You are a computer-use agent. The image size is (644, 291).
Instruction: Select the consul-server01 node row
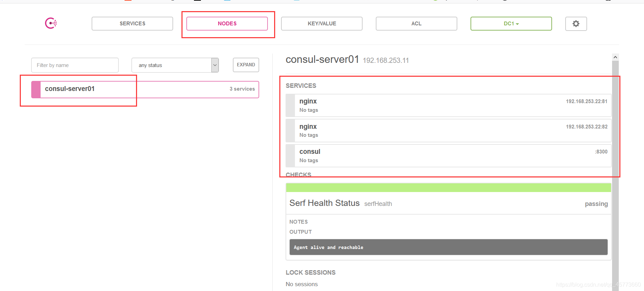pyautogui.click(x=145, y=90)
